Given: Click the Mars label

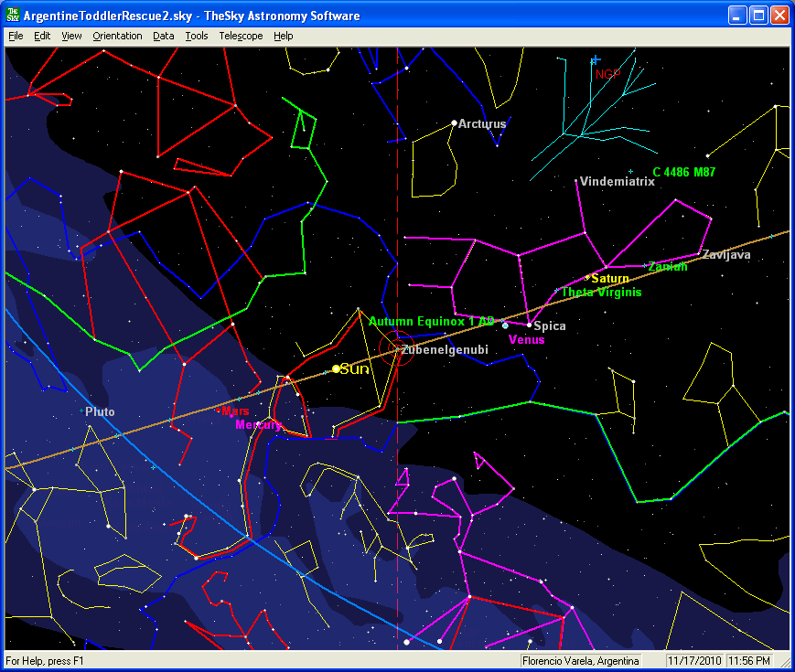Looking at the screenshot, I should click(x=235, y=411).
